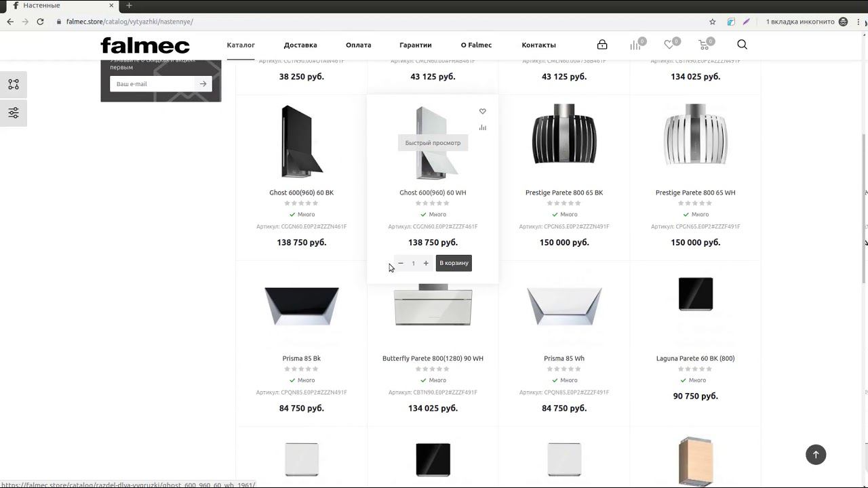Image resolution: width=868 pixels, height=488 pixels.
Task: Click Быстрый просмотр quick view button
Action: tap(433, 143)
